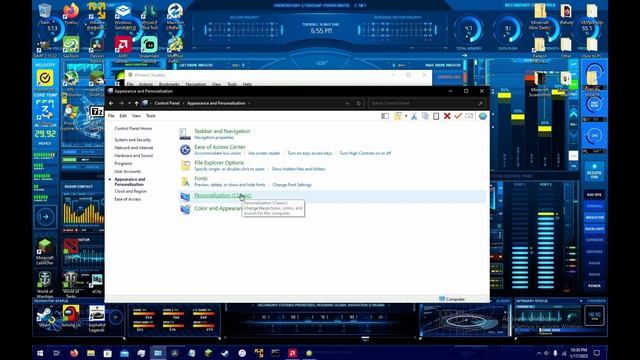Select Clock and Region in sidebar

point(131,191)
